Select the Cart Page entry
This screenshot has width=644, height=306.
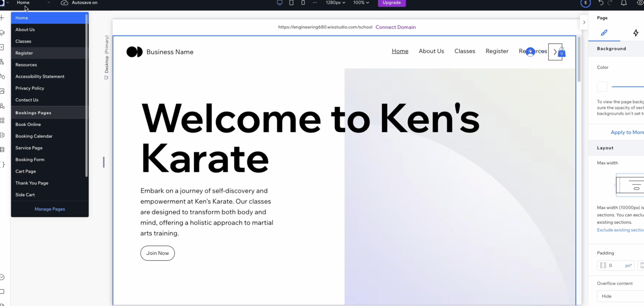coord(48,171)
